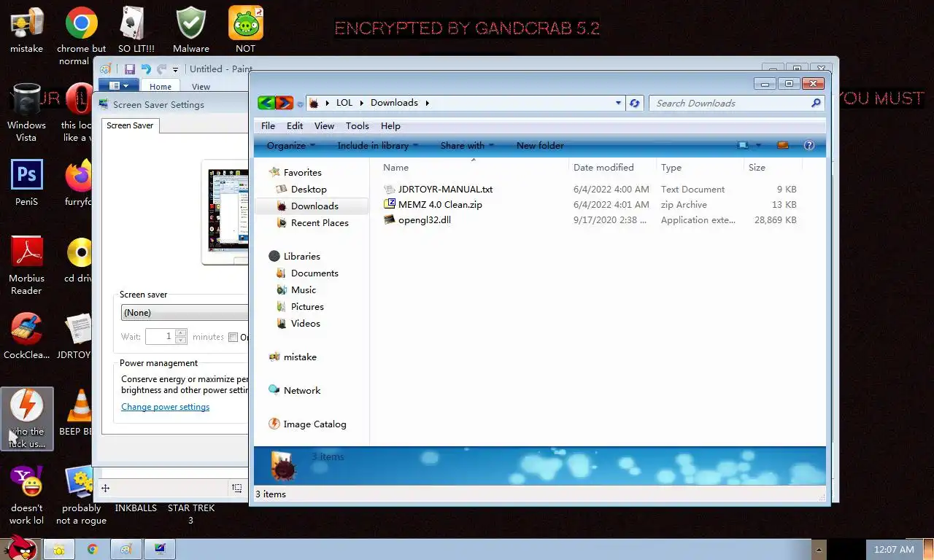Select the Windows Vista recycle bin icon

pyautogui.click(x=26, y=100)
